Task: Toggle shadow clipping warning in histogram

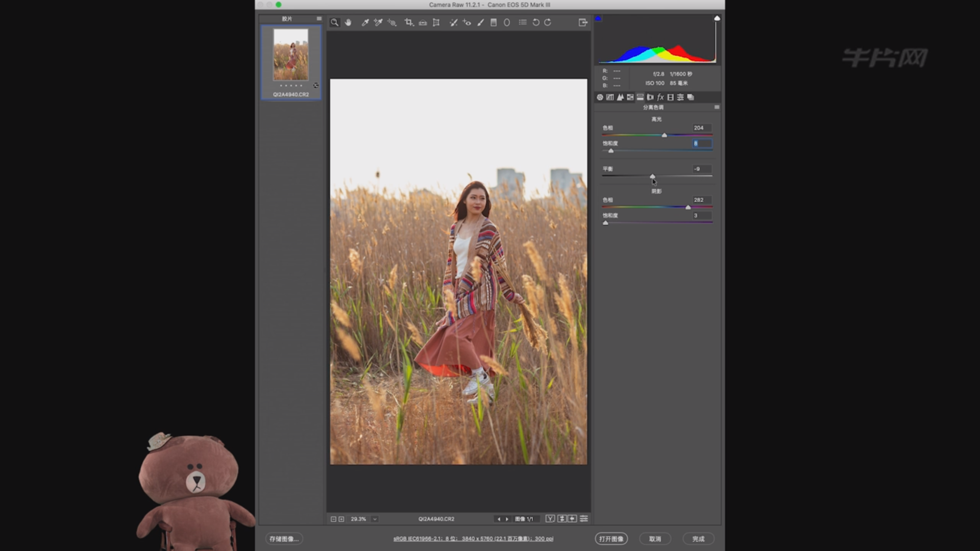Action: 598,18
